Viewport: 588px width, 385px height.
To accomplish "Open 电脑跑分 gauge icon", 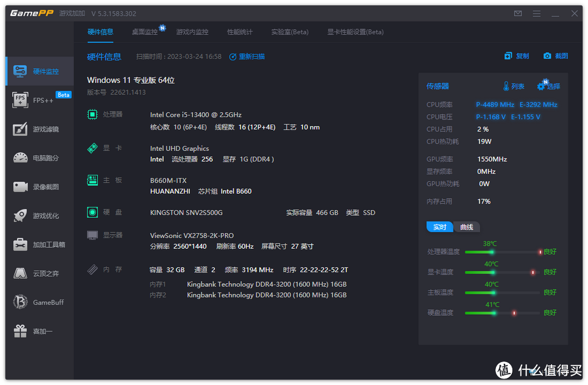I will click(20, 157).
